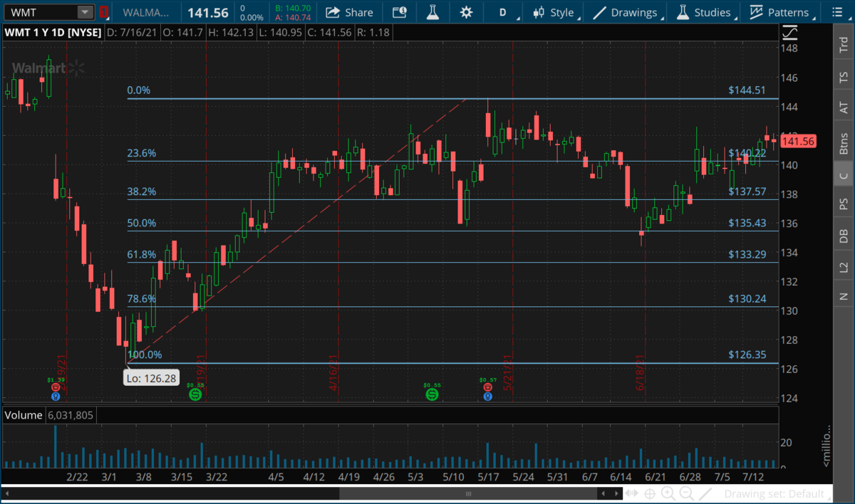Open the Studies dropdown menu
The height and width of the screenshot is (504, 855).
[704, 12]
